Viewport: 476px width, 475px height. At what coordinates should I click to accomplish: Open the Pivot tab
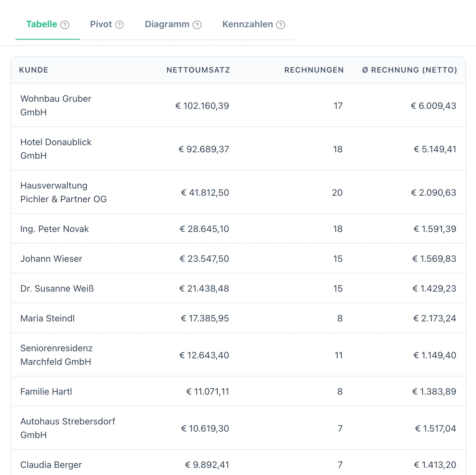click(x=107, y=24)
